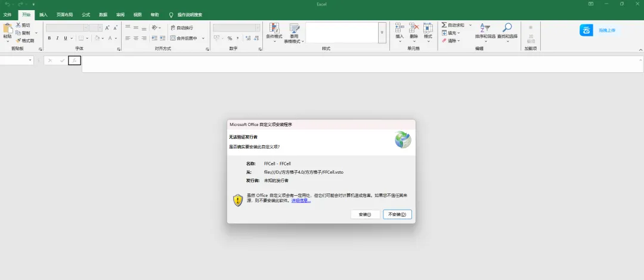644x280 pixels.
Task: Click Format cells (格式) icon
Action: (x=428, y=28)
